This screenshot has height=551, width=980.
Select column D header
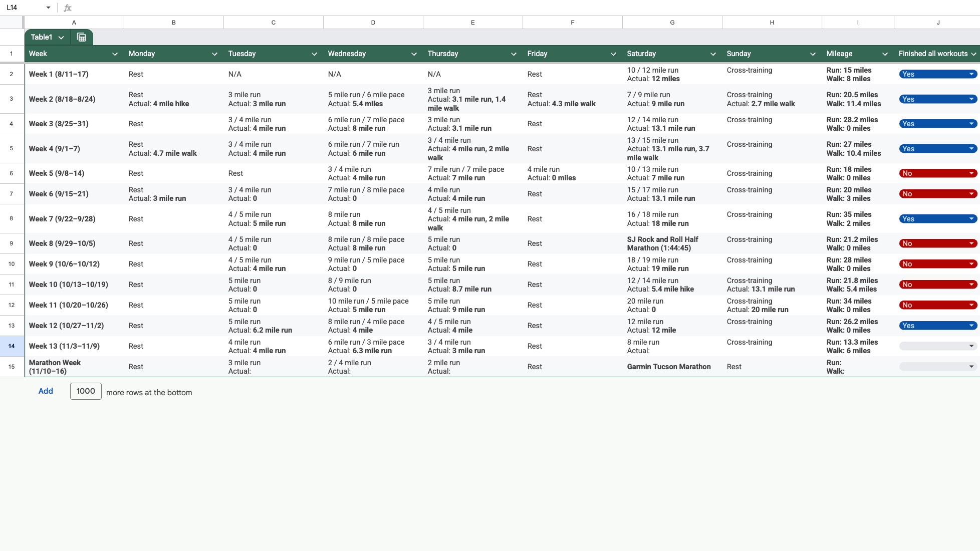[x=373, y=22]
